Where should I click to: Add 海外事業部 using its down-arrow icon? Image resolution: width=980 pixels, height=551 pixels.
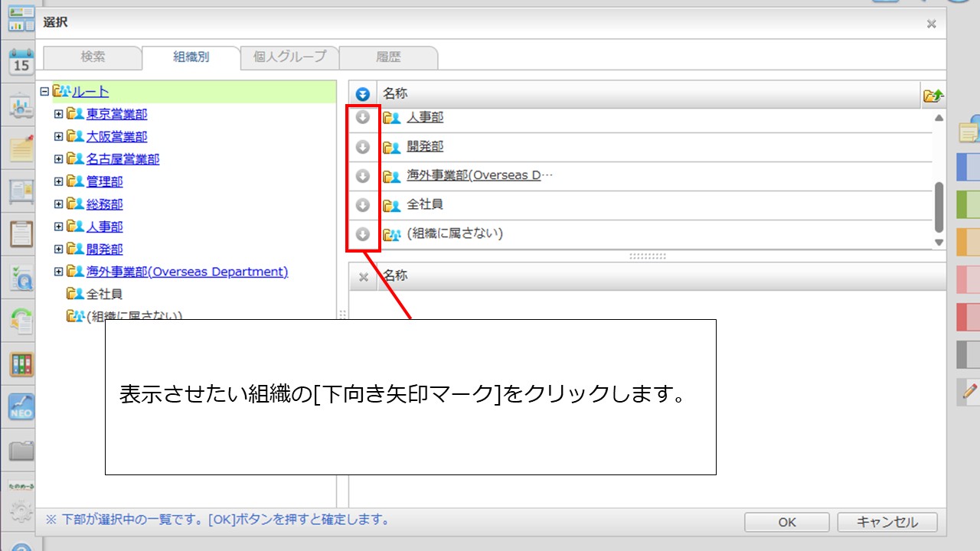[363, 176]
